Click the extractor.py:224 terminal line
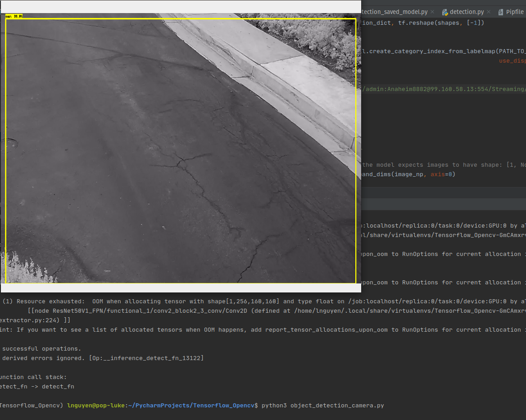 click(35, 320)
